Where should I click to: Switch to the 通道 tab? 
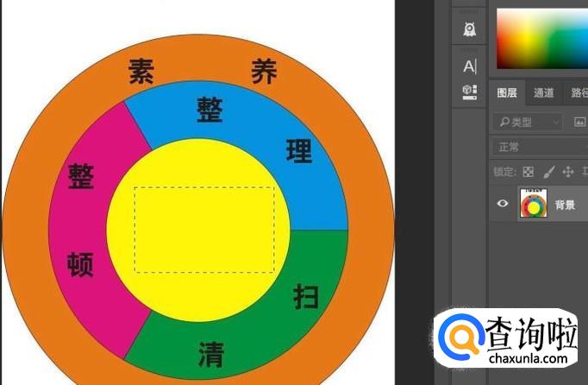[543, 92]
